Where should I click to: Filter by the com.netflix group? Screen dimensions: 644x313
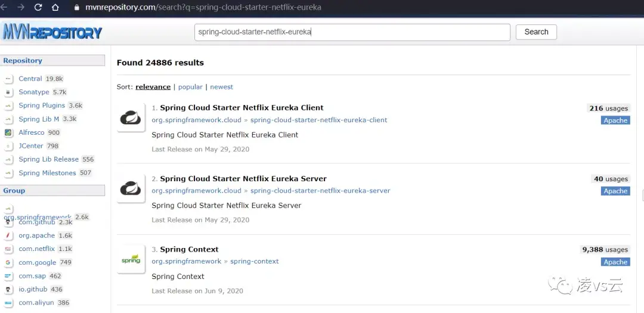point(36,249)
